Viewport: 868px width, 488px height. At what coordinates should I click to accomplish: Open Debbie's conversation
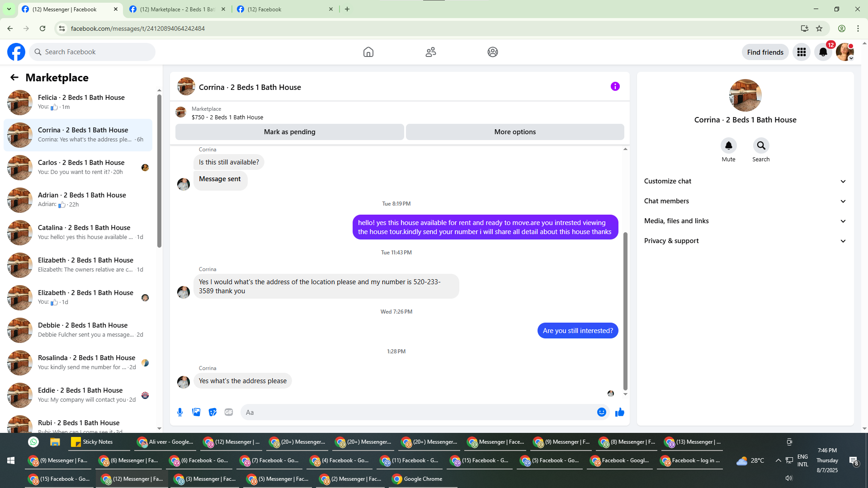(78, 330)
